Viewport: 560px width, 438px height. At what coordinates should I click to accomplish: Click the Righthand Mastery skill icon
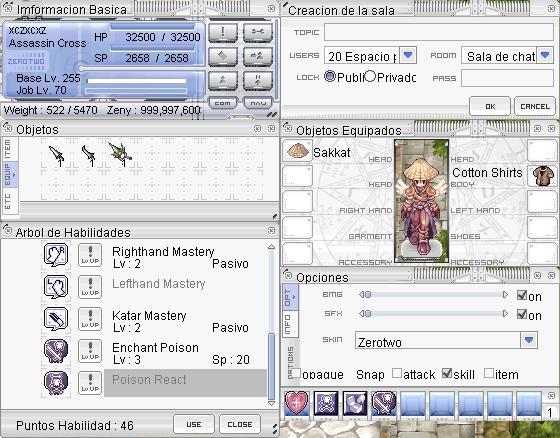pyautogui.click(x=56, y=255)
